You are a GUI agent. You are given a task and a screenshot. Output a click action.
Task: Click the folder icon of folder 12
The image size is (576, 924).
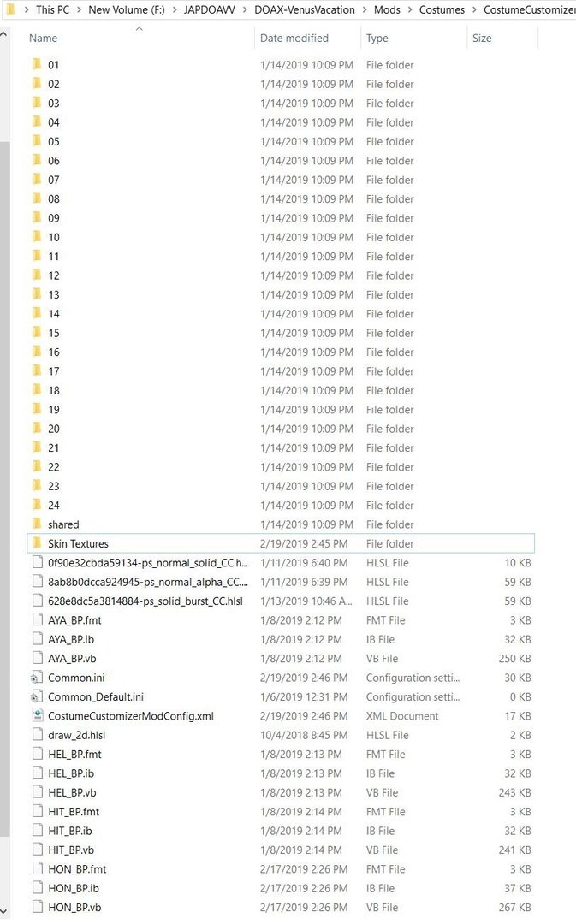point(37,275)
